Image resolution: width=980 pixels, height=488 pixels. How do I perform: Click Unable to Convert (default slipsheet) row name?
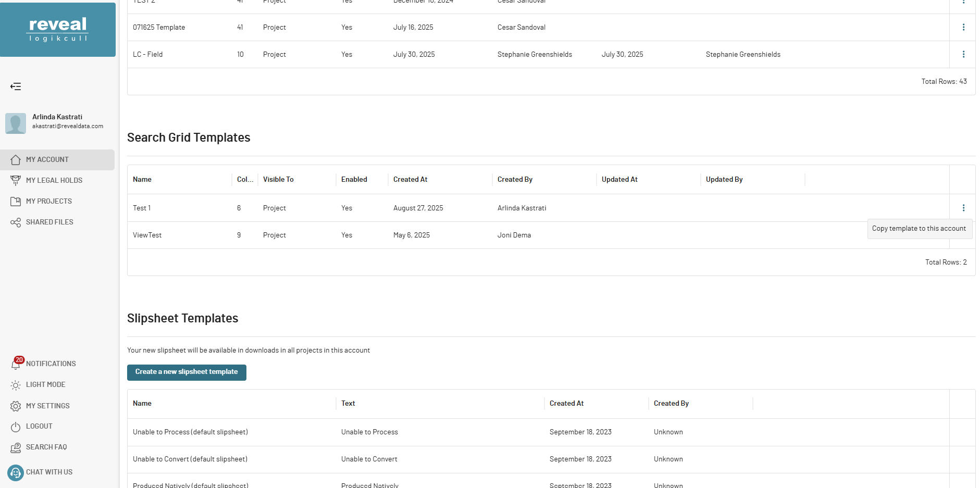[x=190, y=459]
